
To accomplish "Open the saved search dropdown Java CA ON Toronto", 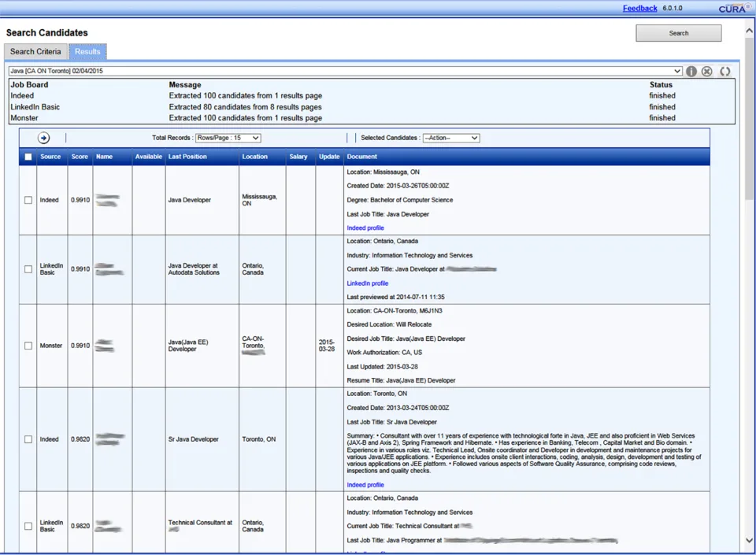I will coord(345,71).
